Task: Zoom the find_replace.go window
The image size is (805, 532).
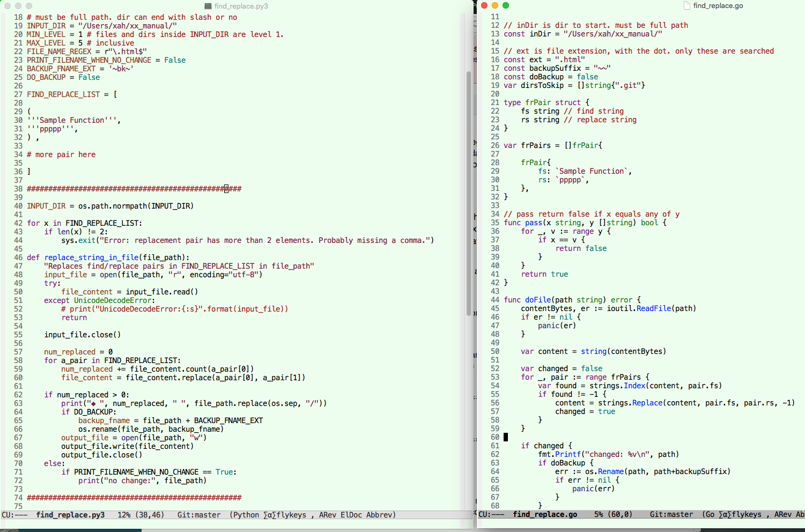Action: pyautogui.click(x=506, y=5)
